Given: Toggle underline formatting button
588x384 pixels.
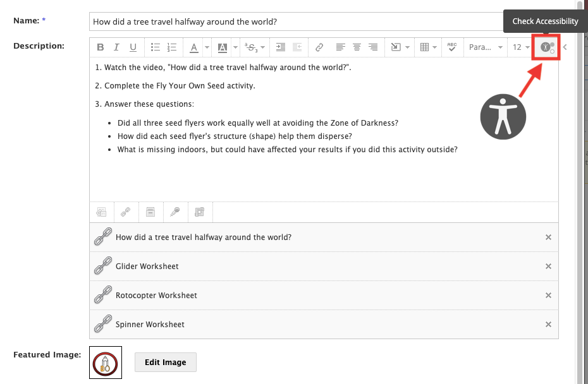Looking at the screenshot, I should [133, 47].
